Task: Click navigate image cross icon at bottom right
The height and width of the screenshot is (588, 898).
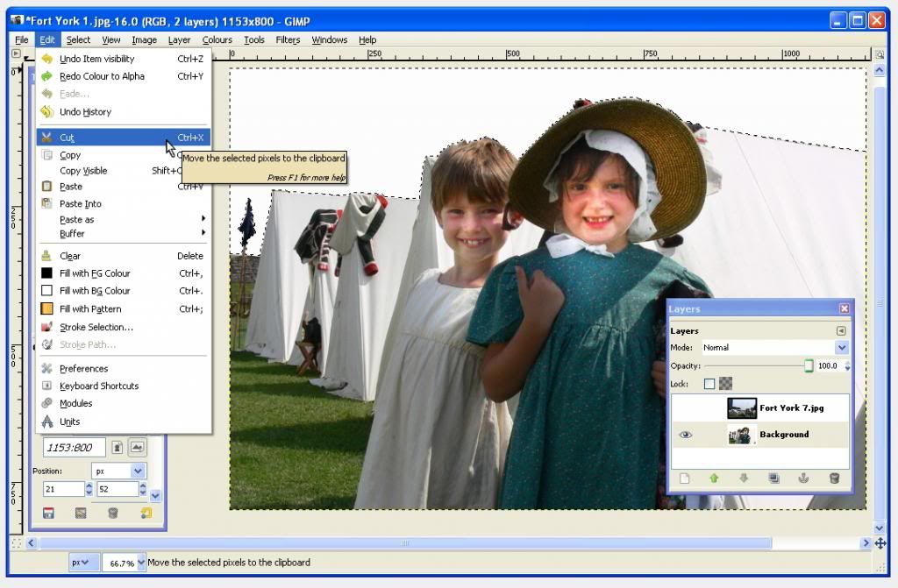Action: pos(880,542)
